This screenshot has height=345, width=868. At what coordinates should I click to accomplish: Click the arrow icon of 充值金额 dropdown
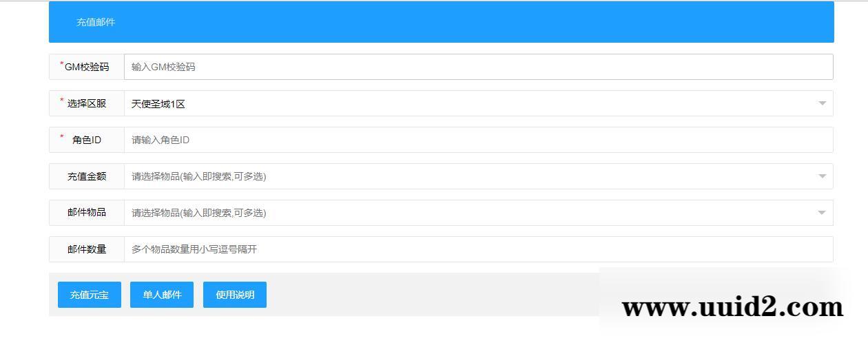pos(822,176)
